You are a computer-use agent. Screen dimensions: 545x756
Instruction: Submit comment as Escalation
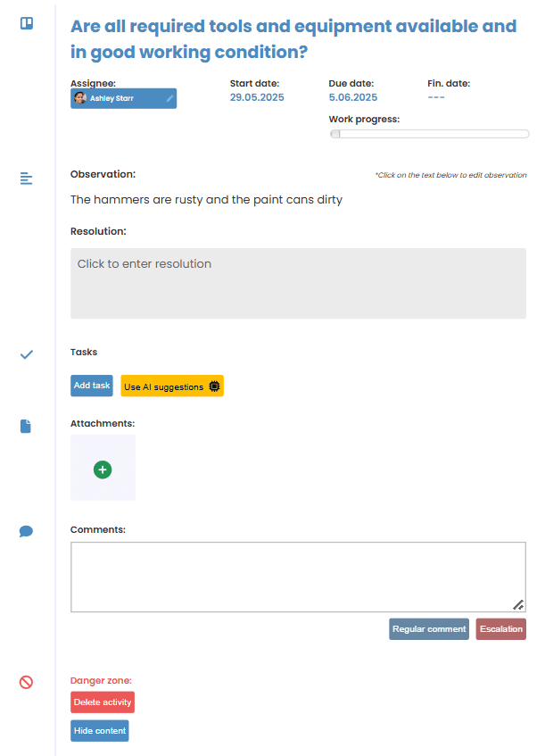tap(501, 629)
